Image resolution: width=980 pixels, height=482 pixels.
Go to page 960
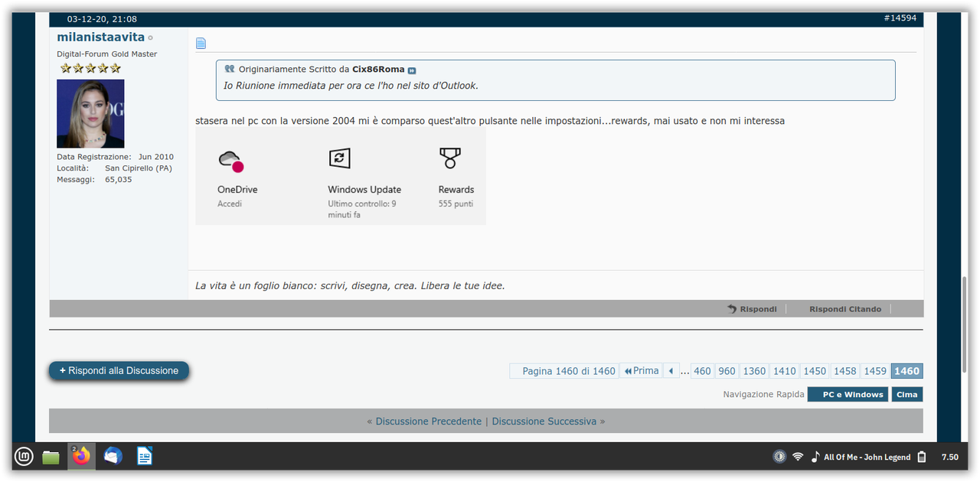click(727, 371)
